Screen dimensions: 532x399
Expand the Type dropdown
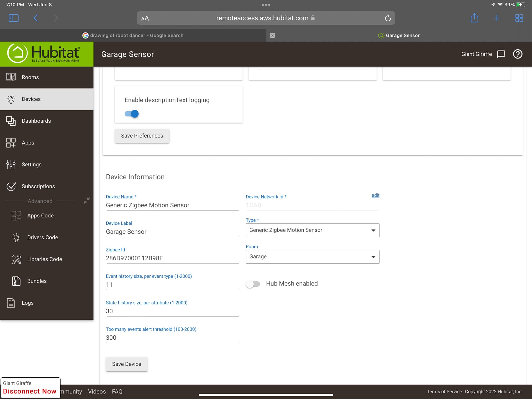313,230
